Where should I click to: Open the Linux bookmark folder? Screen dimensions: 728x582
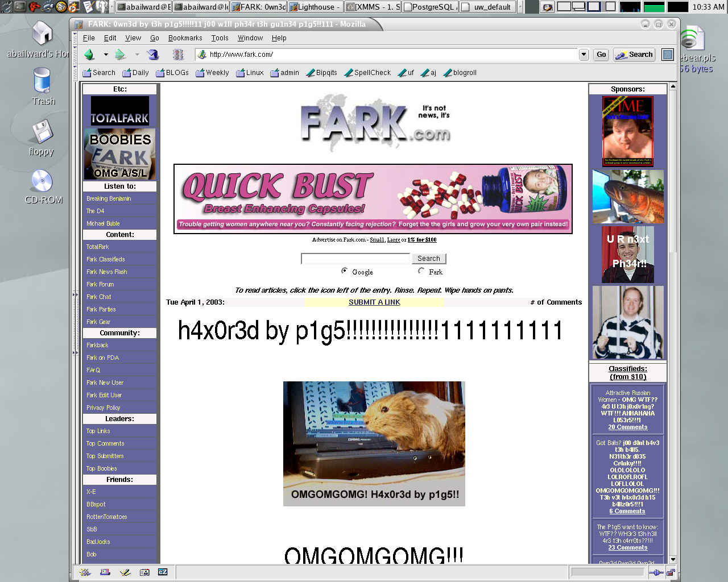(250, 73)
